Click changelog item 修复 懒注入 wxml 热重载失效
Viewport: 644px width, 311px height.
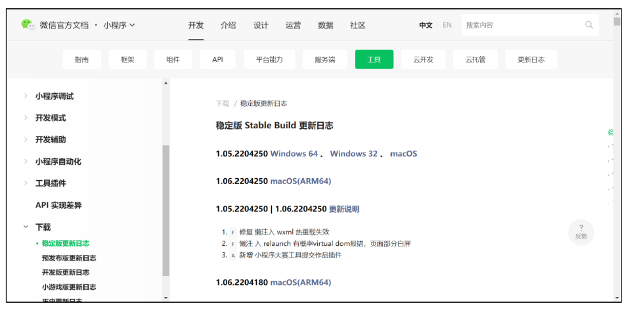point(284,232)
